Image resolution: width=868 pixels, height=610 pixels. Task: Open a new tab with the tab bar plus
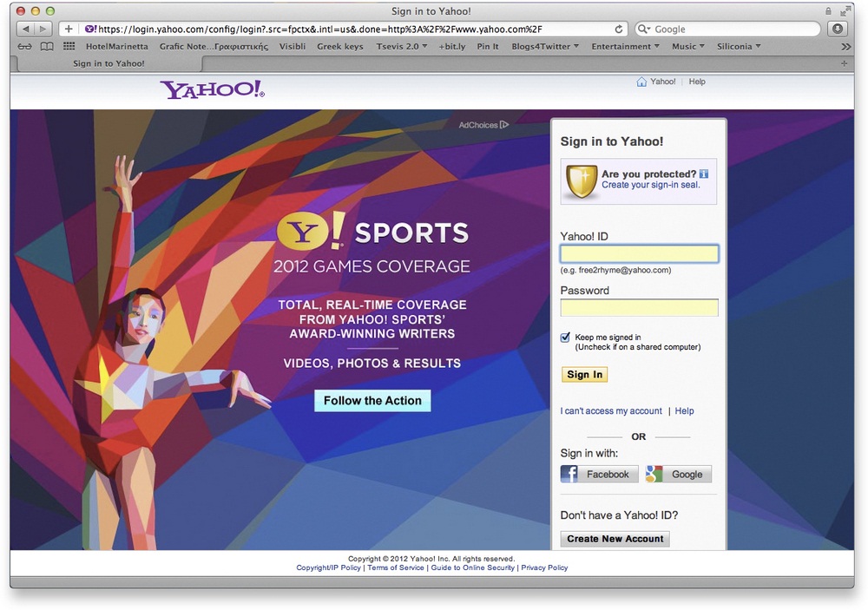pyautogui.click(x=845, y=63)
